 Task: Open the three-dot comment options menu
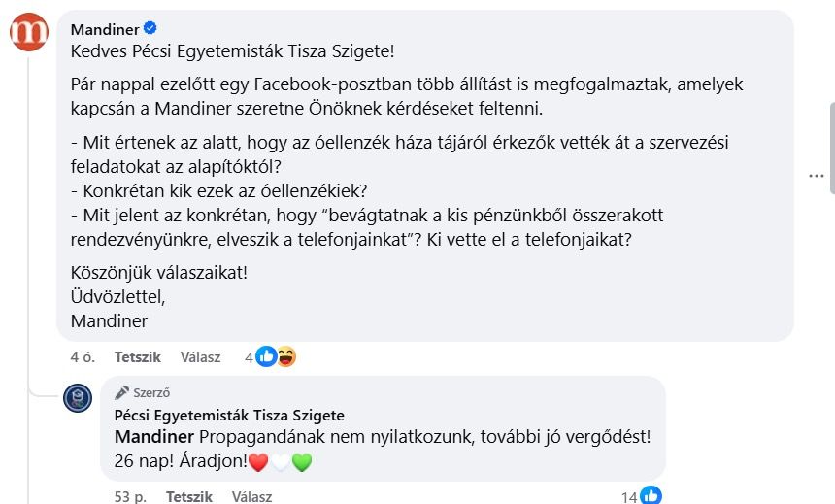[x=818, y=175]
